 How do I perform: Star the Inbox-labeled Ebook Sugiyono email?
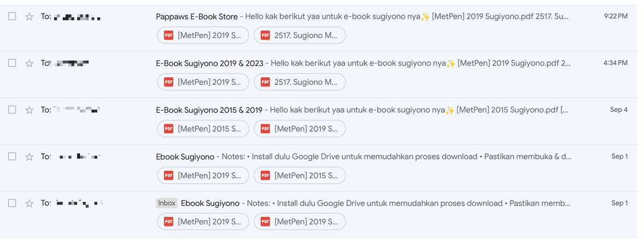30,203
